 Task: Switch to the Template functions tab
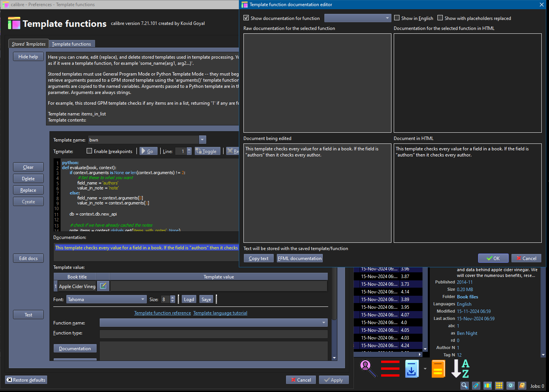tap(72, 44)
